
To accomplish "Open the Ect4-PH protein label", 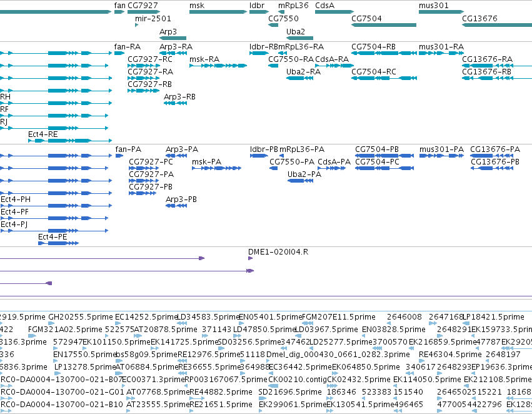I will tap(16, 199).
